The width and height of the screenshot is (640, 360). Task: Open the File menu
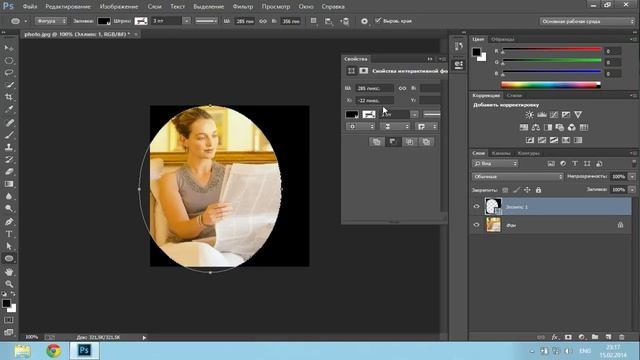point(30,7)
